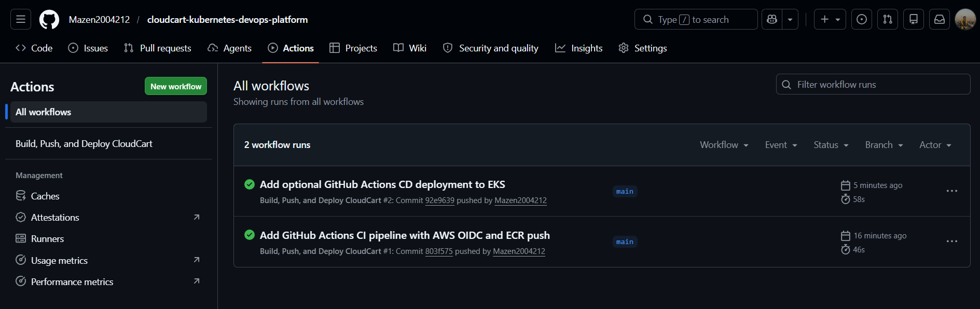980x309 pixels.
Task: Open options menu for CD deployment run
Action: 952,191
